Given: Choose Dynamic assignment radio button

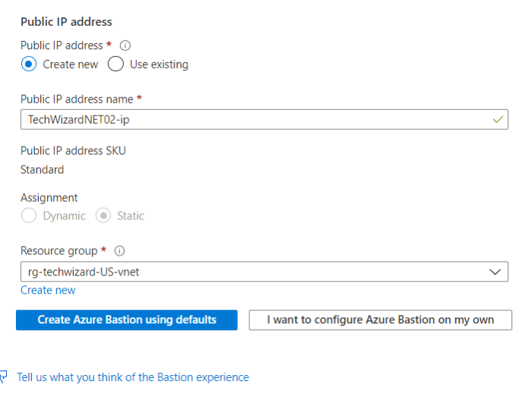Looking at the screenshot, I should [x=29, y=216].
